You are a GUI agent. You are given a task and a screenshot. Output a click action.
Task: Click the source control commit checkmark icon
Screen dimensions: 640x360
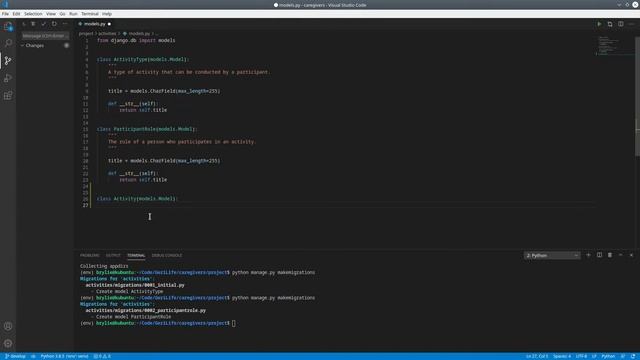pos(43,24)
